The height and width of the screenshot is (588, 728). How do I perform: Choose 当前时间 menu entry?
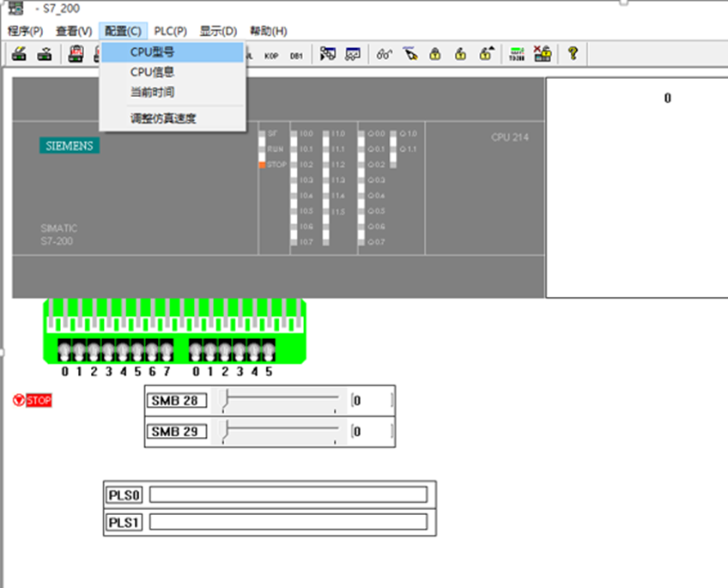tap(173, 92)
